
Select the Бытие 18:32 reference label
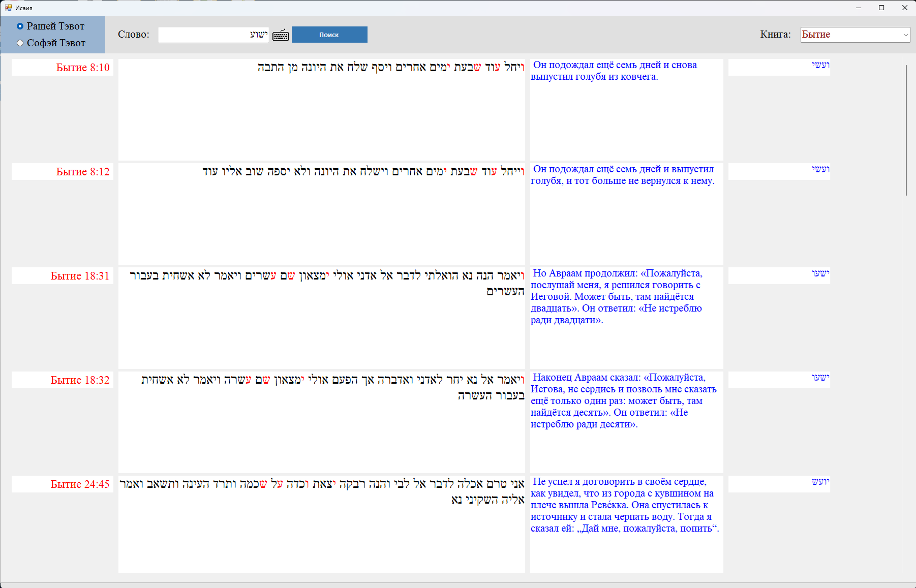[80, 380]
